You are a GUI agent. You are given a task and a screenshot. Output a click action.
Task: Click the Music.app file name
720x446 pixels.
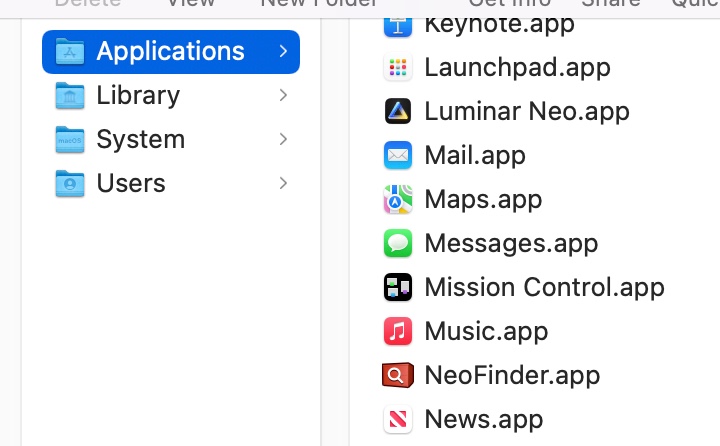[486, 332]
